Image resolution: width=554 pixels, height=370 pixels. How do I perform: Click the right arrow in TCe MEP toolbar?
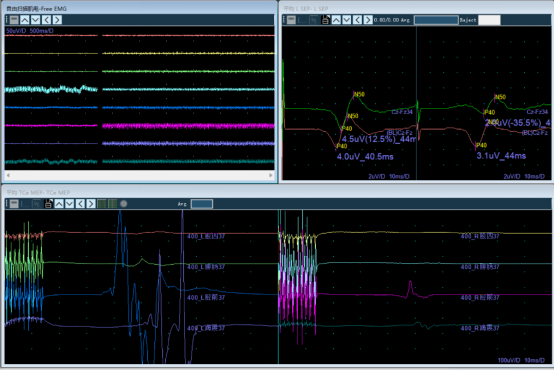coord(91,204)
